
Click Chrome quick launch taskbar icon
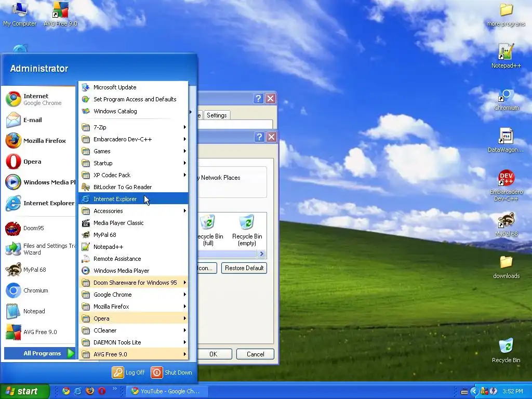(66, 391)
